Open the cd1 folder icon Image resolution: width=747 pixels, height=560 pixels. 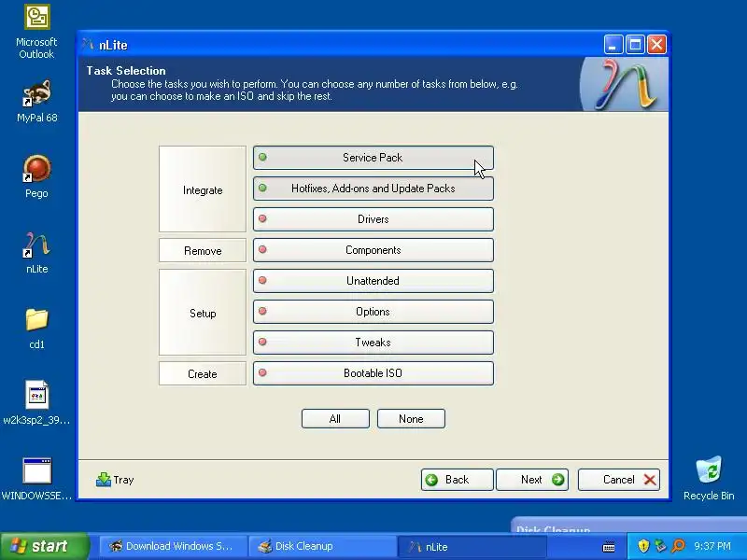pos(36,329)
